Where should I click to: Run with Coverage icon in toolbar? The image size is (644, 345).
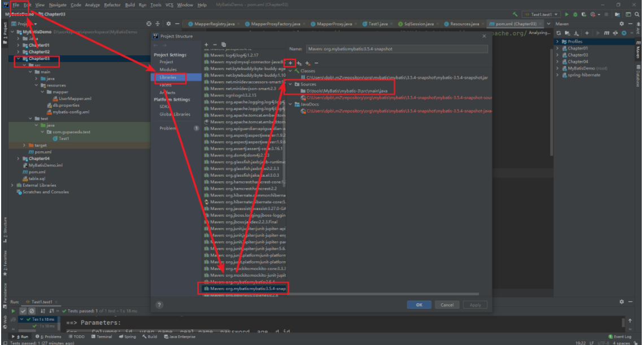[x=584, y=14]
